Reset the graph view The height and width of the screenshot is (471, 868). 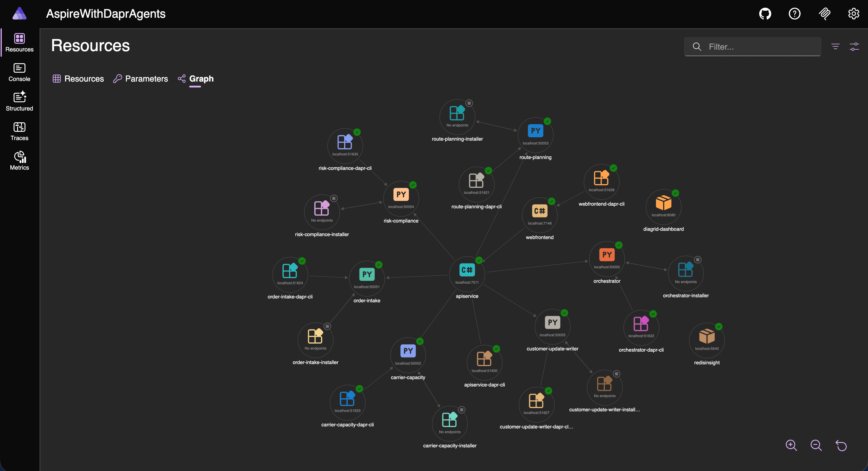841,445
